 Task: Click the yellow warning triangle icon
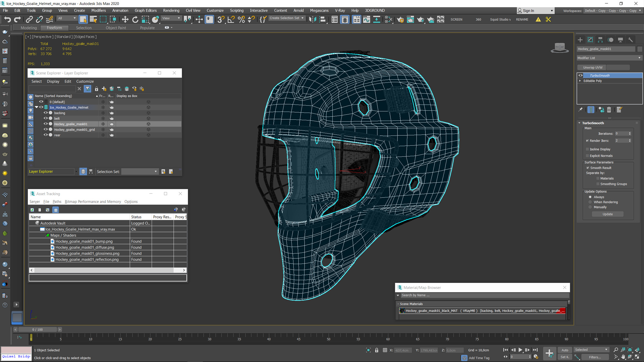coord(538,19)
